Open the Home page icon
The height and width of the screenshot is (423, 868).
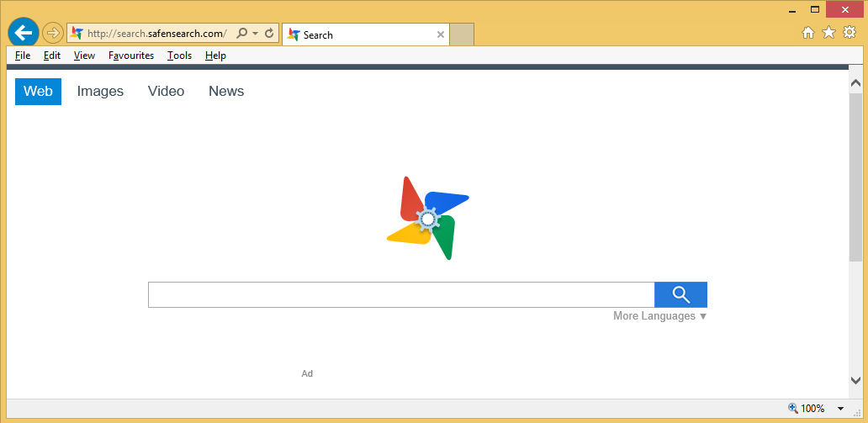808,34
